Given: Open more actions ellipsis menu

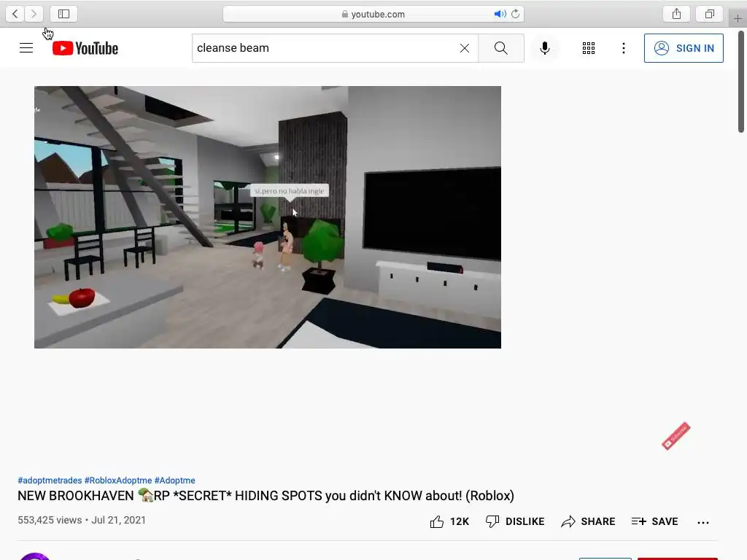Looking at the screenshot, I should click(x=703, y=522).
